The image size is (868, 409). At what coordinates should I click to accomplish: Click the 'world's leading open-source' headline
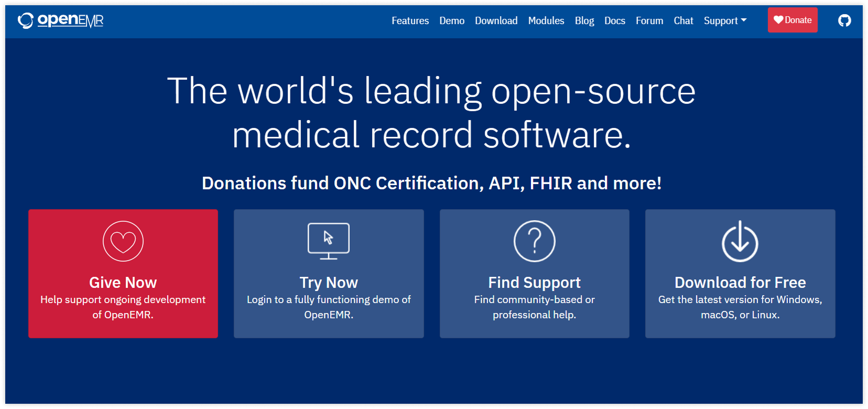pos(431,113)
